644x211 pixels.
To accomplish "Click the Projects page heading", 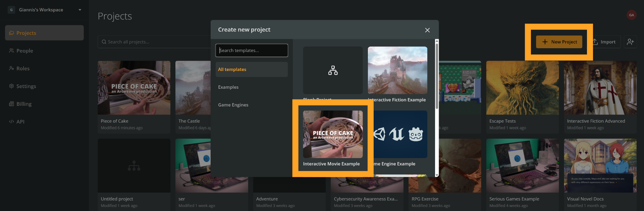I will pos(115,16).
